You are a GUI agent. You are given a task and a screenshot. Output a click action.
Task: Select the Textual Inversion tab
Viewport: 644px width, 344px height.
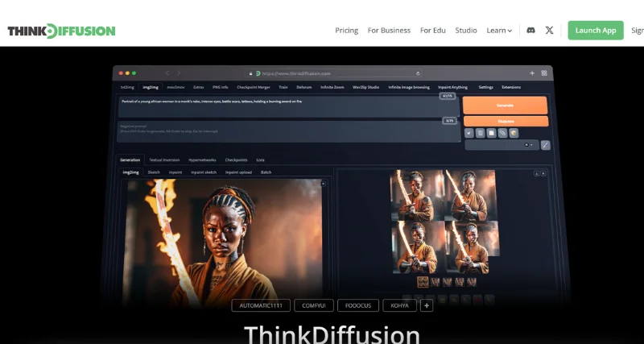click(x=164, y=160)
